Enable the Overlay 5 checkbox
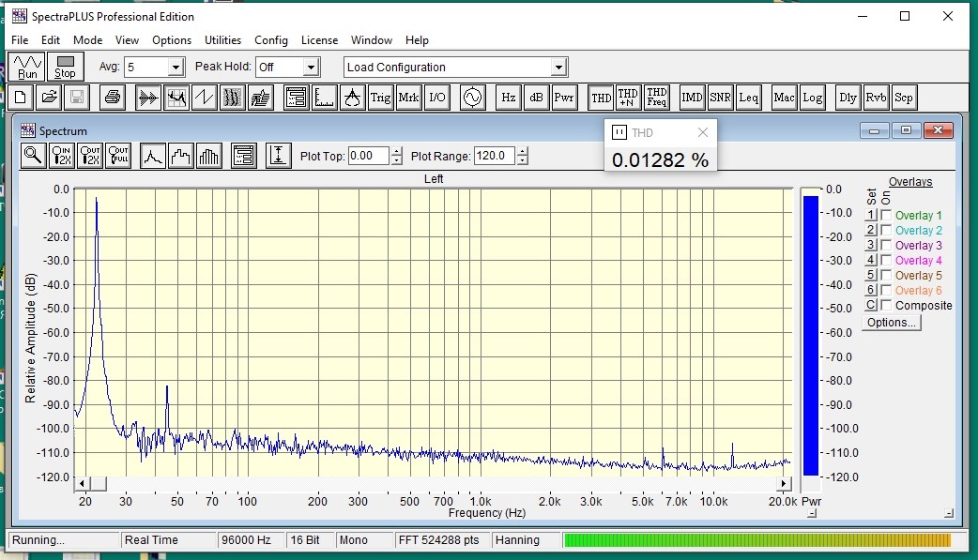Screen dimensions: 978x560 [x=886, y=275]
